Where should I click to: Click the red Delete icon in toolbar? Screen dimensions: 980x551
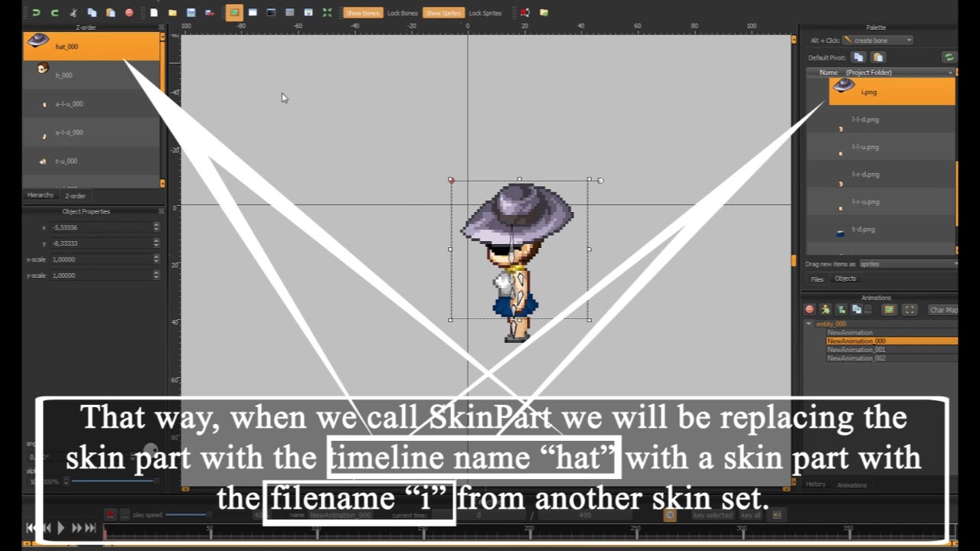tap(129, 12)
